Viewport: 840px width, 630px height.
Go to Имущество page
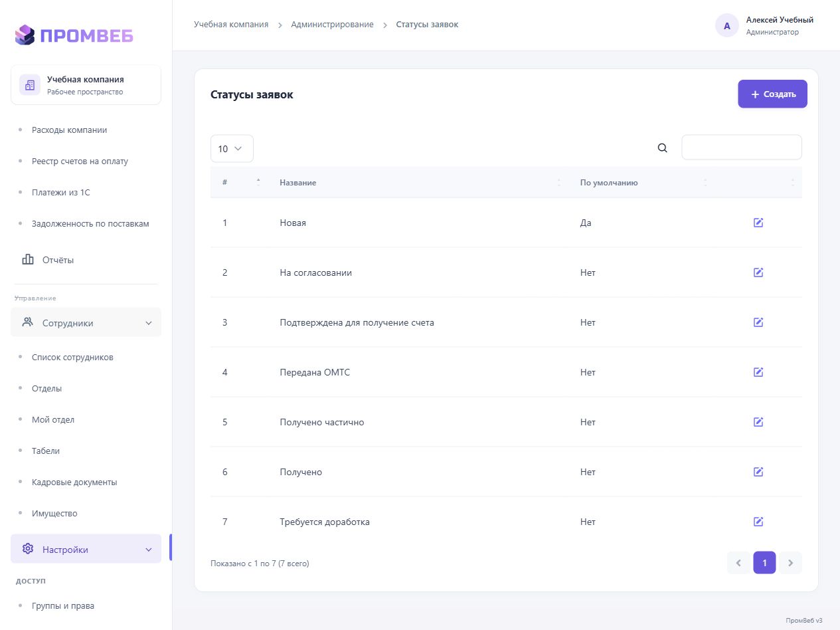point(54,514)
